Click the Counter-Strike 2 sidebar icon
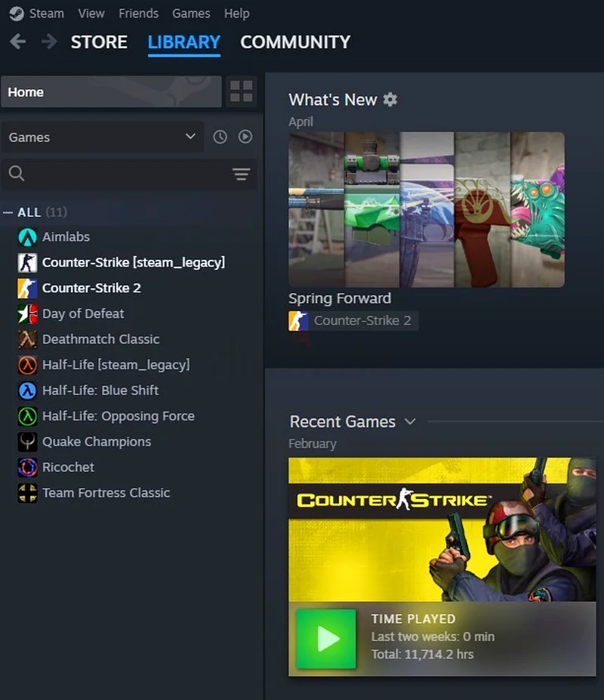This screenshot has width=604, height=700. pyautogui.click(x=27, y=288)
